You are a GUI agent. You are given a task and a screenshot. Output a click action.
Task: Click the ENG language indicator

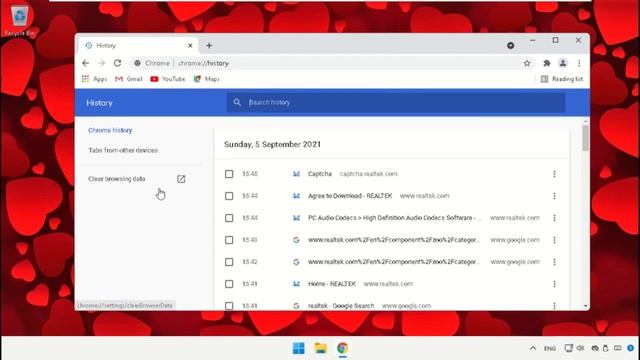pyautogui.click(x=550, y=349)
